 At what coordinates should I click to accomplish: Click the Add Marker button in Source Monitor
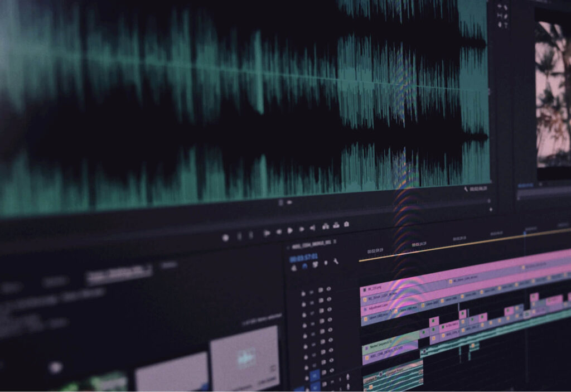(225, 237)
